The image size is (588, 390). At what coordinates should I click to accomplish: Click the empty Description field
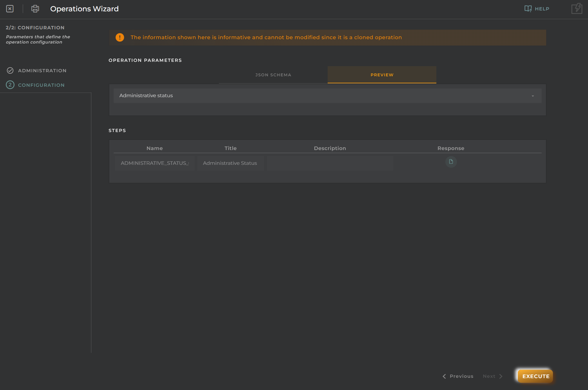point(330,163)
